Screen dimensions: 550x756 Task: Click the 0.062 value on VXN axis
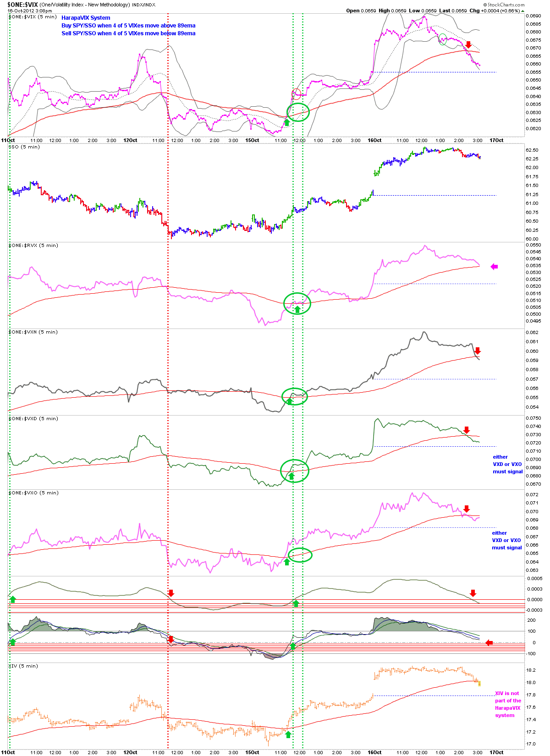(532, 333)
